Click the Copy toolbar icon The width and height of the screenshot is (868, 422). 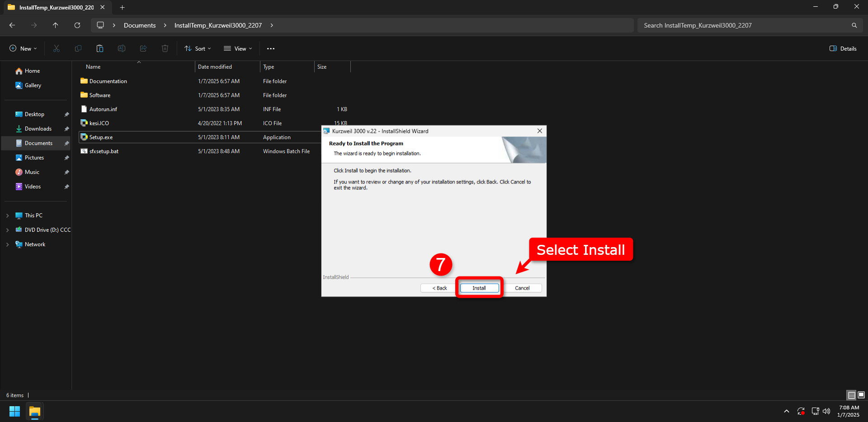tap(78, 48)
